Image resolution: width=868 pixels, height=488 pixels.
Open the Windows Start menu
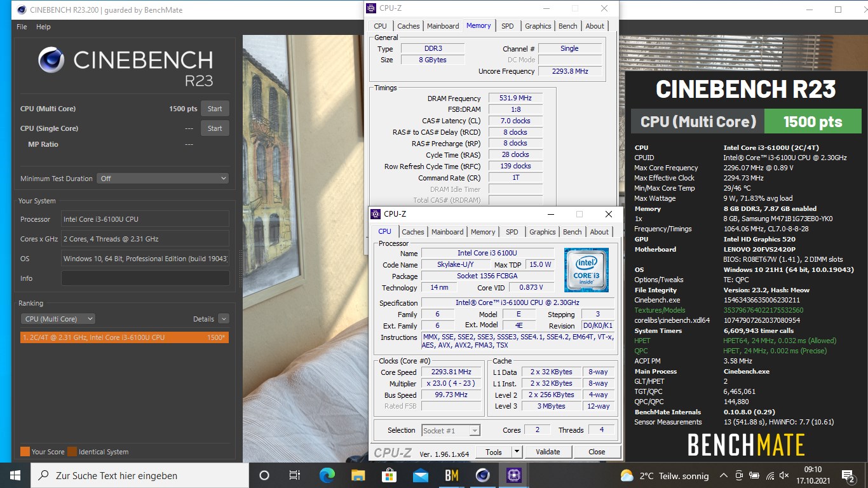pos(15,475)
